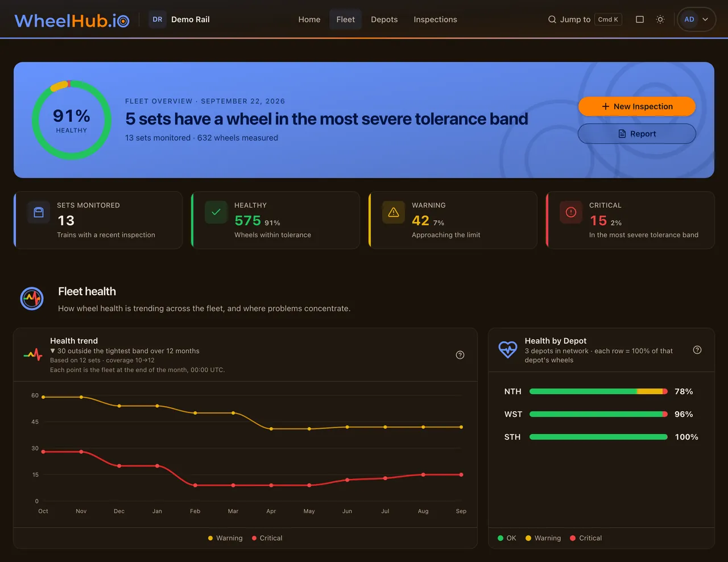Screen dimensions: 728x562
Task: Toggle the square layout icon in header
Action: click(x=640, y=19)
